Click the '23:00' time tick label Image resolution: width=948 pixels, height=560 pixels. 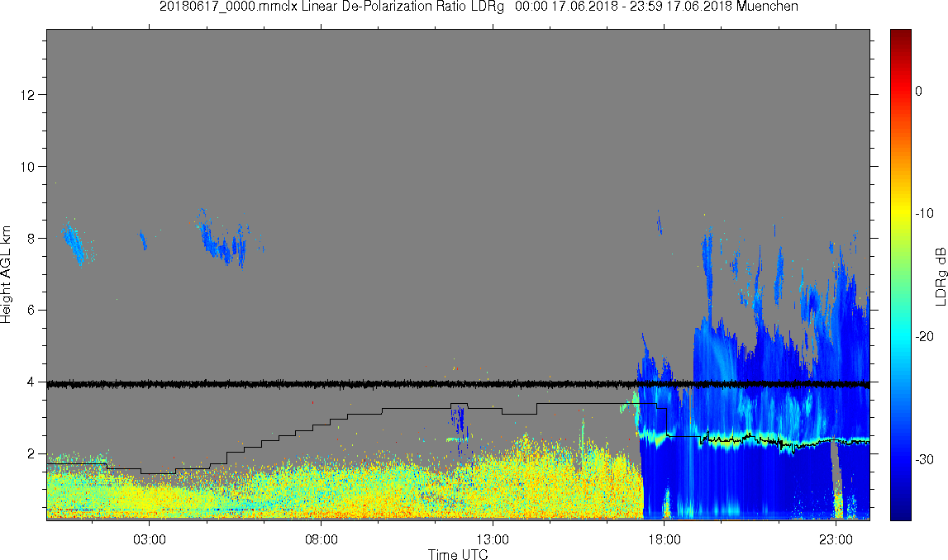coord(836,539)
